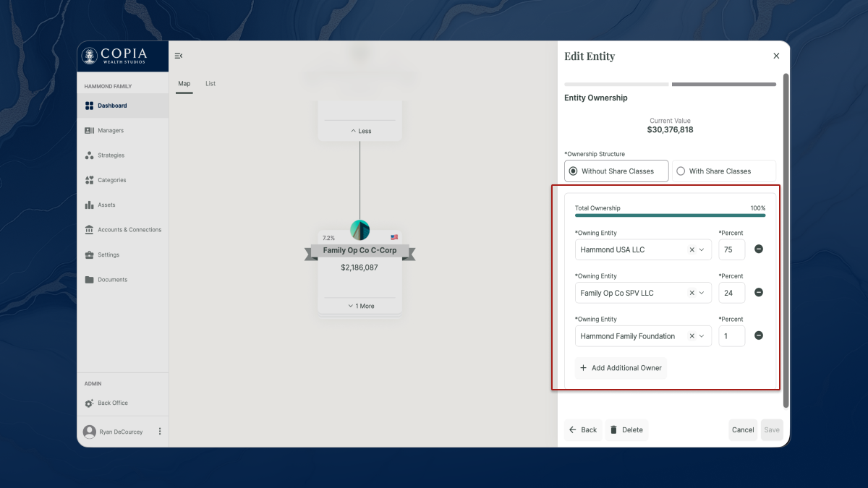Close the Edit Entity panel
The image size is (868, 488).
(776, 56)
